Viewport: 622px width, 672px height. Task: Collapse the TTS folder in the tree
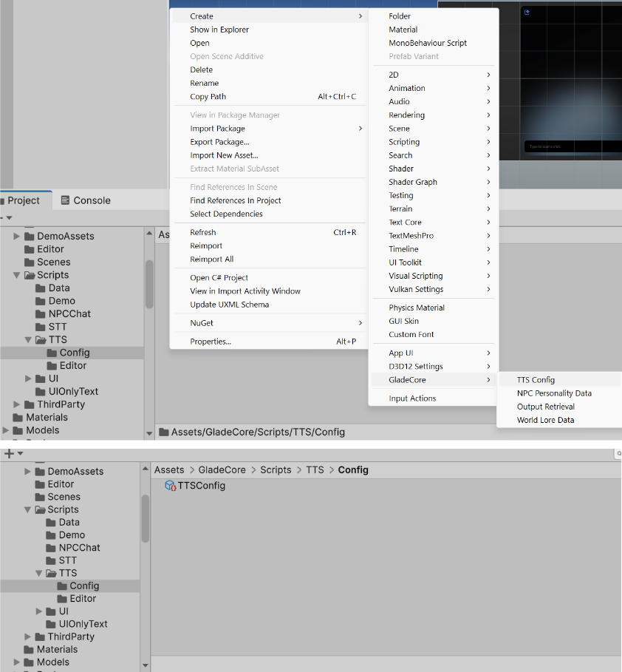[x=29, y=339]
